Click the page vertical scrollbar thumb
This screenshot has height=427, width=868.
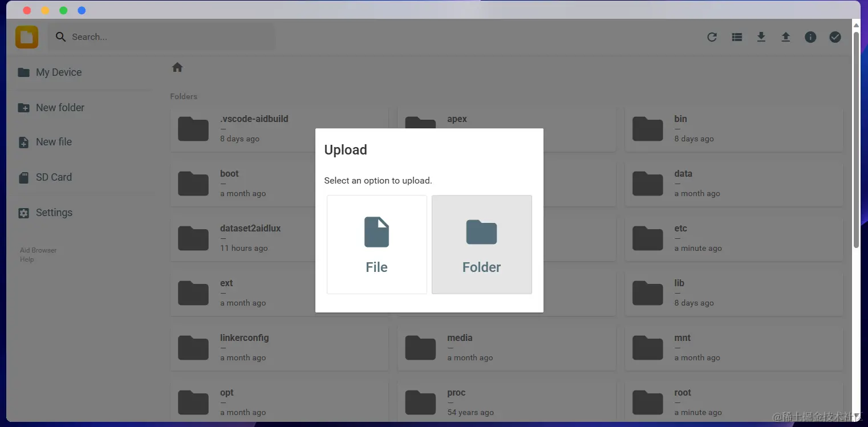click(x=856, y=140)
